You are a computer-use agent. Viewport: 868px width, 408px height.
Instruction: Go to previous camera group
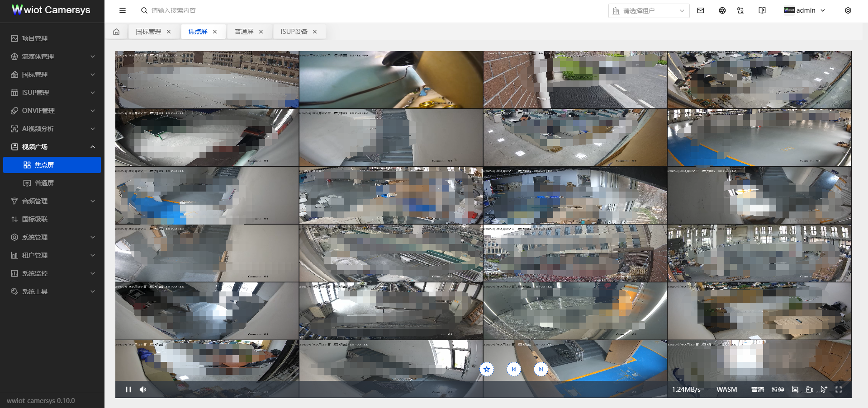(514, 369)
